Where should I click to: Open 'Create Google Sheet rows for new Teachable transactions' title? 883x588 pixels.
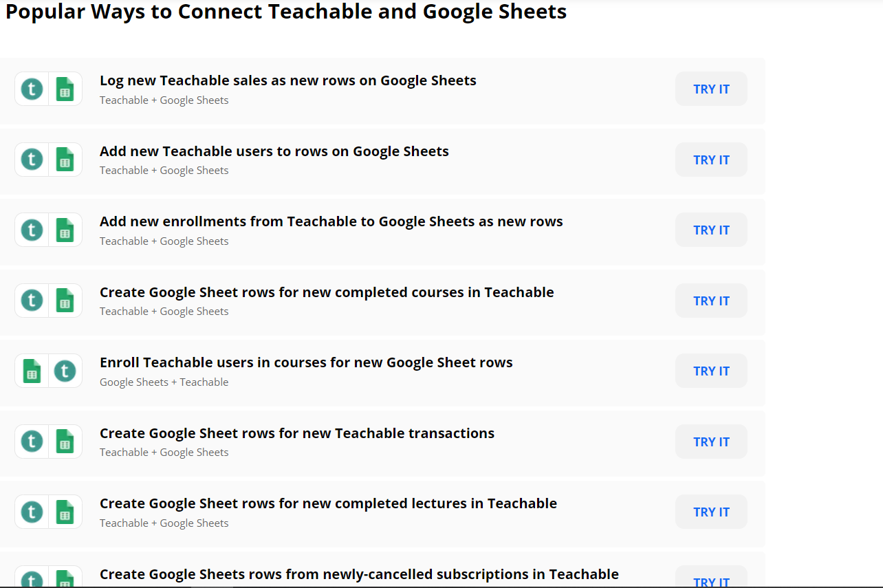pos(297,433)
